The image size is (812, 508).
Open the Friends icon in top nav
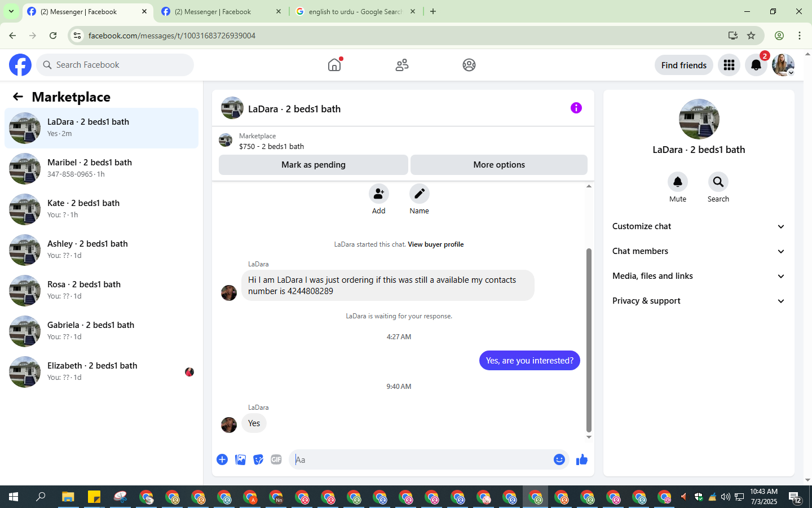coord(402,65)
